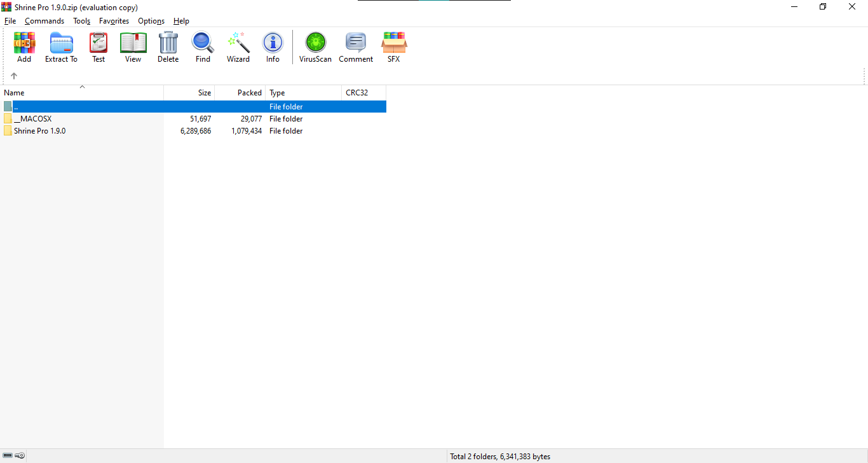Sort by the Type column header
This screenshot has height=463, width=868.
[x=304, y=93]
